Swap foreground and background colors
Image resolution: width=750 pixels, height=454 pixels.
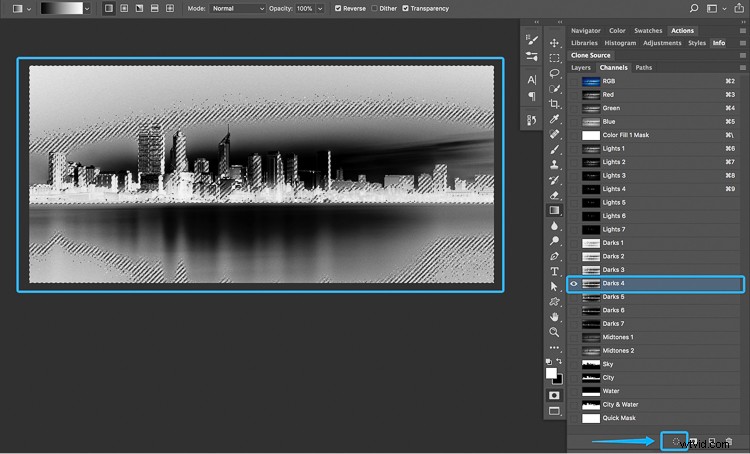pyautogui.click(x=559, y=361)
